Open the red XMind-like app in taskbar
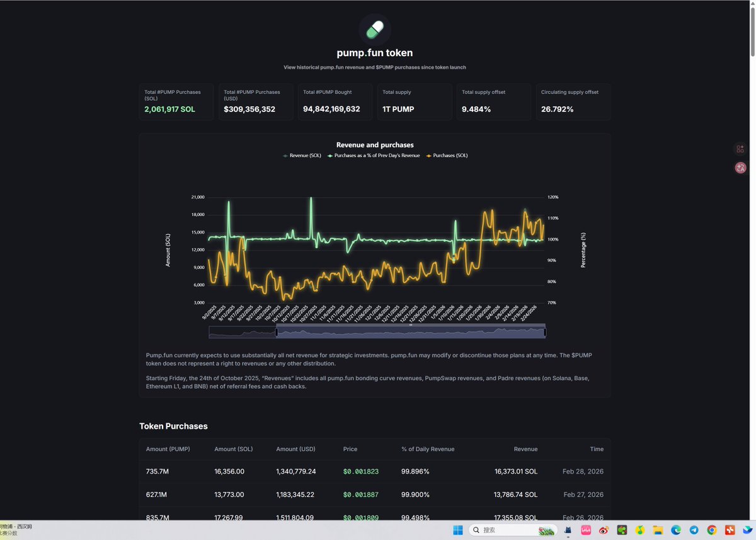Viewport: 756px width, 540px height. click(x=730, y=531)
